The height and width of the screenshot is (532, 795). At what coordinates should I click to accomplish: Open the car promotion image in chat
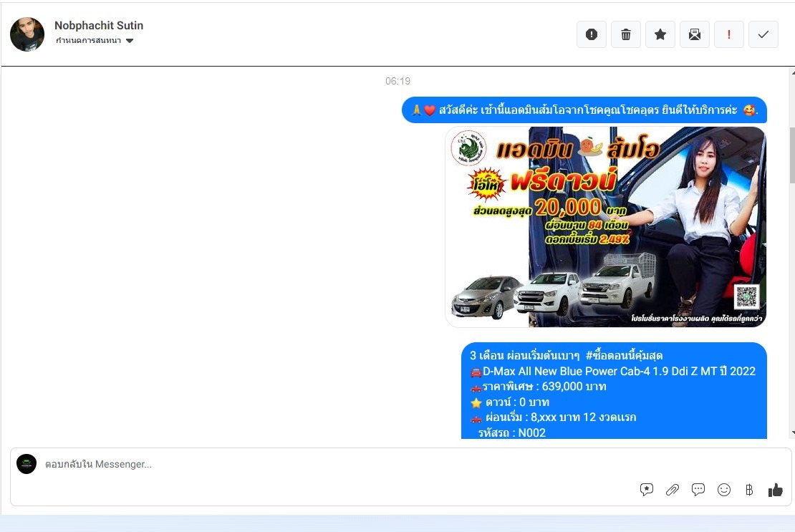[605, 226]
